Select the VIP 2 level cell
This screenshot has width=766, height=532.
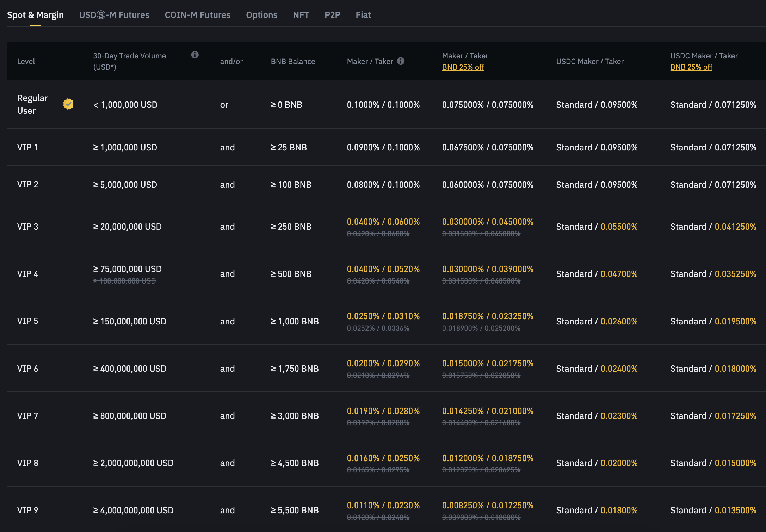(27, 184)
